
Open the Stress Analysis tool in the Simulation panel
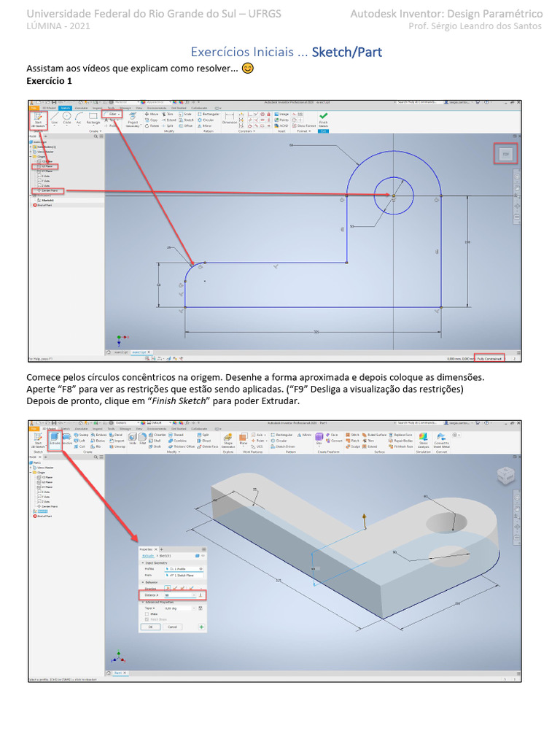(424, 440)
